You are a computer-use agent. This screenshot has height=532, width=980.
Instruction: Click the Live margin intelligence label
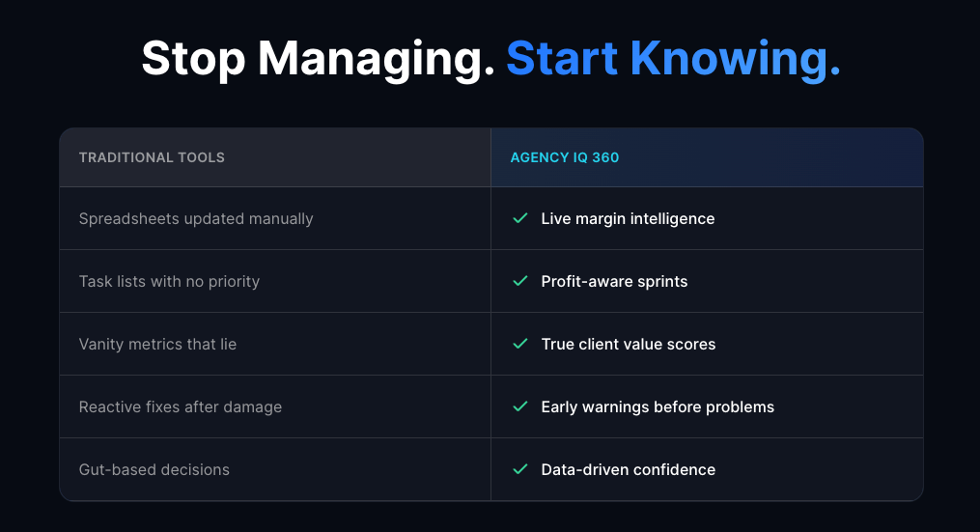pyautogui.click(x=628, y=218)
